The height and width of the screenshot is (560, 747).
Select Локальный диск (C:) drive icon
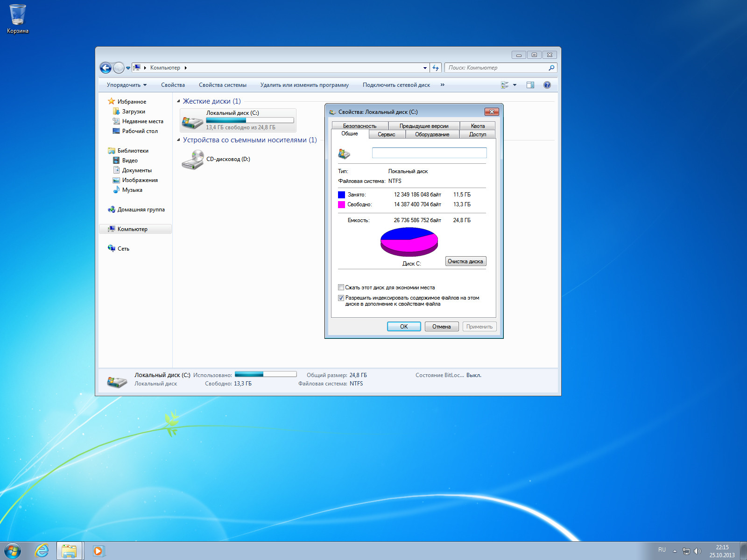(x=192, y=121)
